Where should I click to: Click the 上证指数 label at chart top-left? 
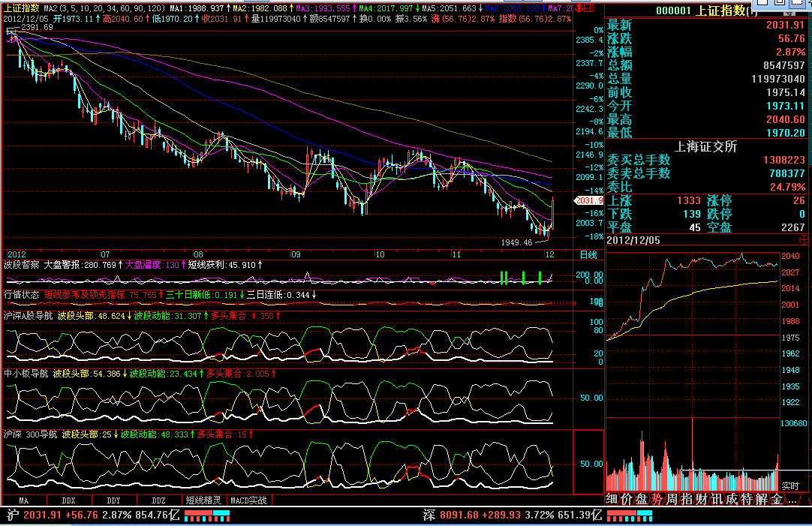22,8
